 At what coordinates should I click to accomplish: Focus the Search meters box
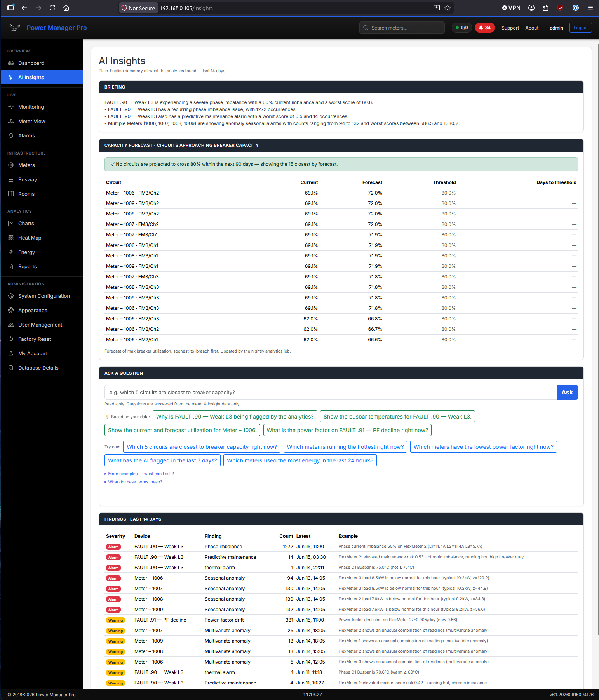point(402,28)
